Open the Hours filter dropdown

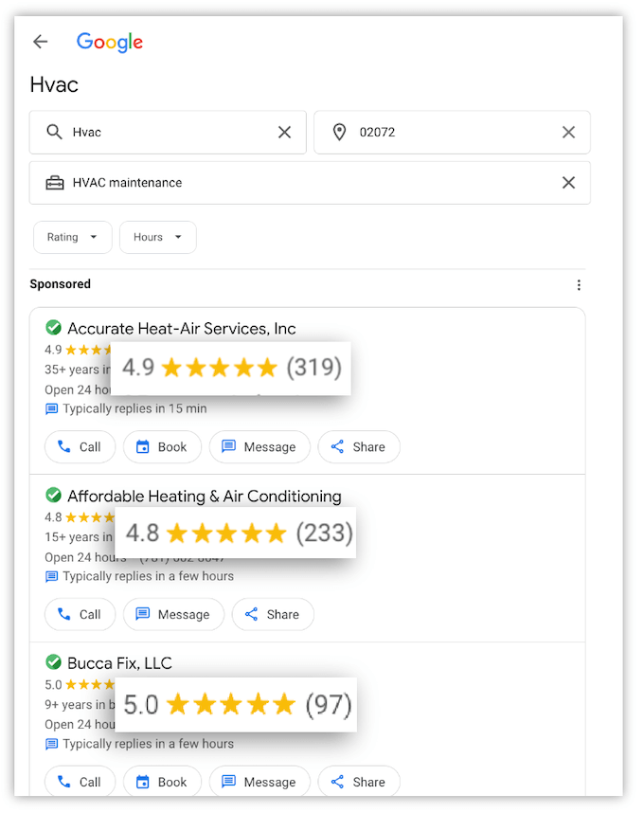[x=157, y=237]
